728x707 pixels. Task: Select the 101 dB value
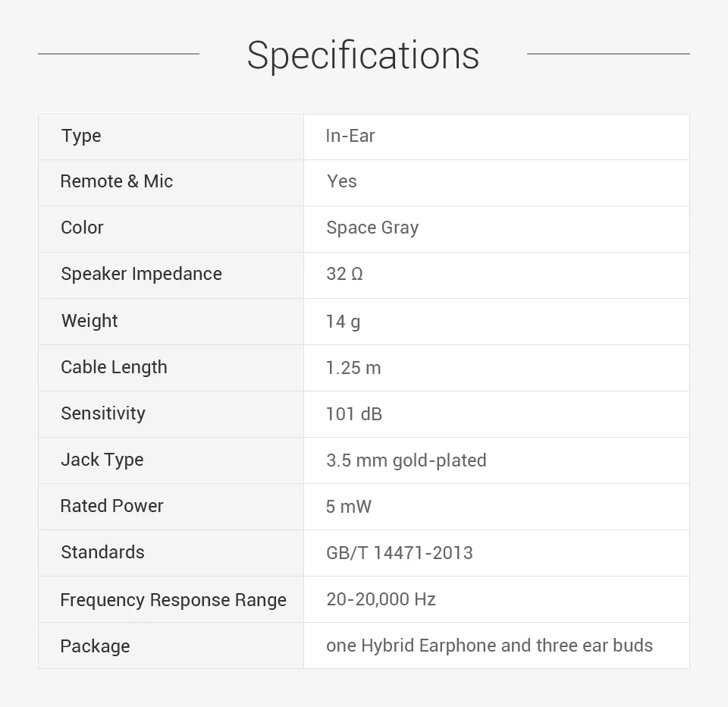click(x=354, y=414)
